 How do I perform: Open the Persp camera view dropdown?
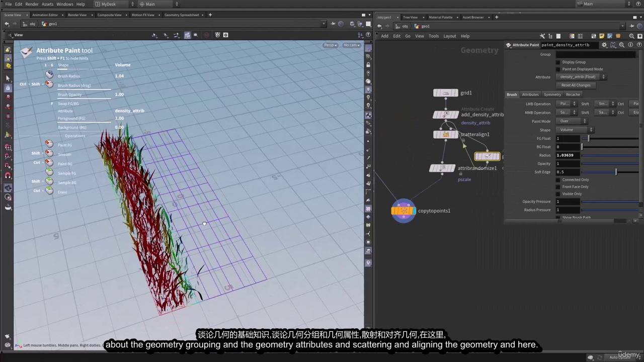(330, 45)
